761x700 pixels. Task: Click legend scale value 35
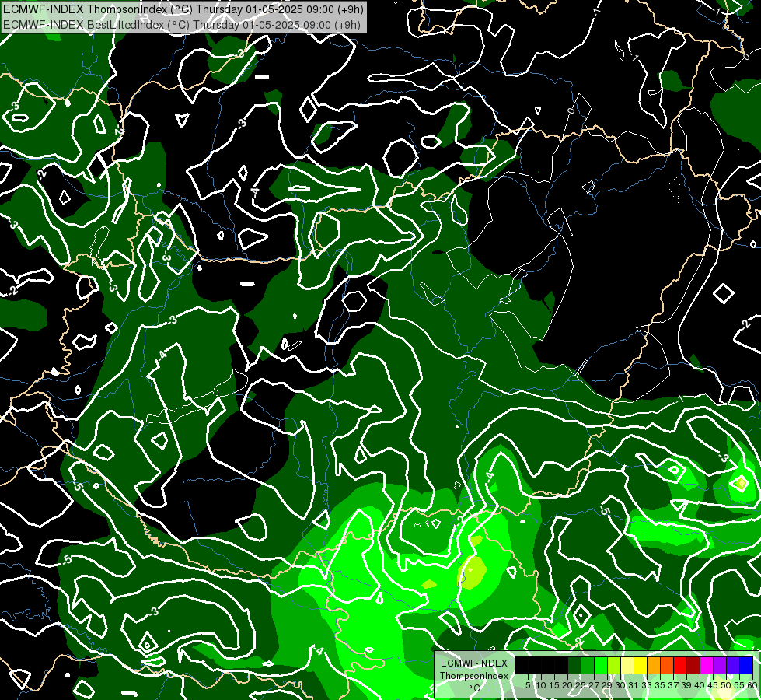coord(660,685)
